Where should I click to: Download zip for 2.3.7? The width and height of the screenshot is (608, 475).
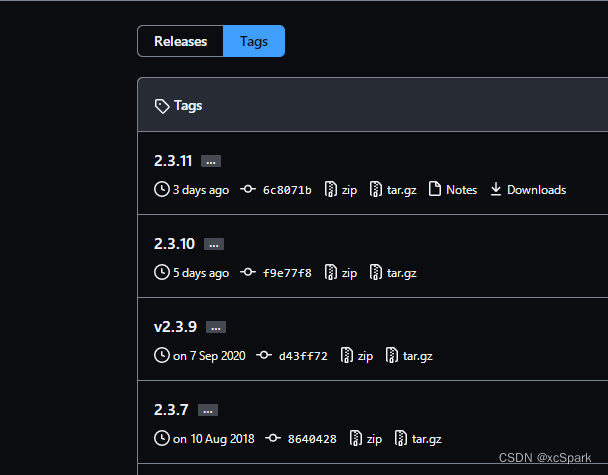click(374, 439)
